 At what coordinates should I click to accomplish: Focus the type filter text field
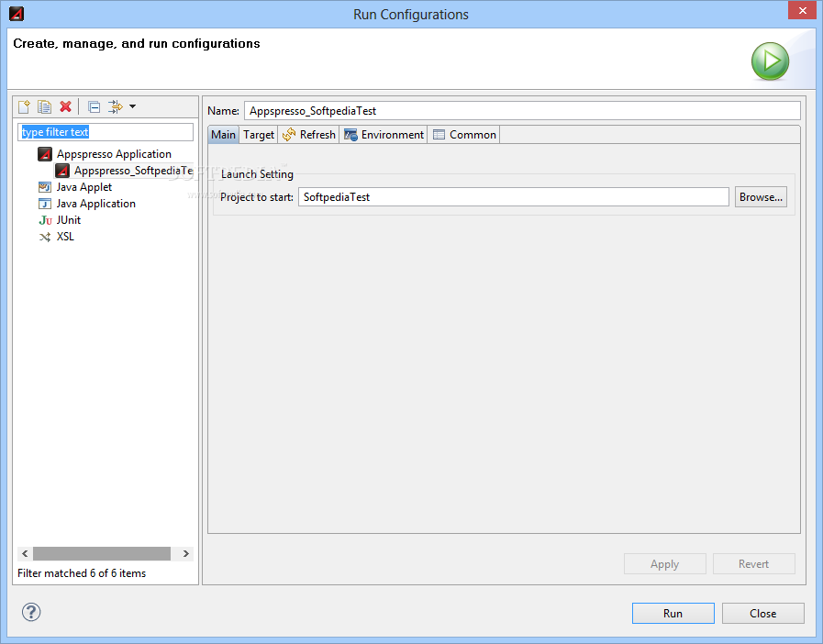106,132
